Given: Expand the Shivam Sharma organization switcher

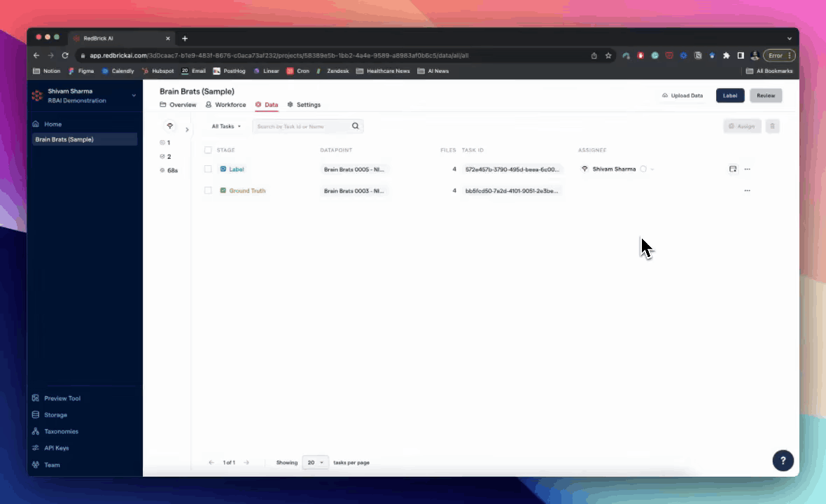Looking at the screenshot, I should tap(134, 96).
